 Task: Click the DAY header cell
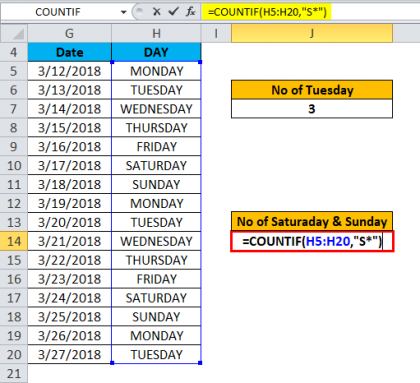[156, 52]
